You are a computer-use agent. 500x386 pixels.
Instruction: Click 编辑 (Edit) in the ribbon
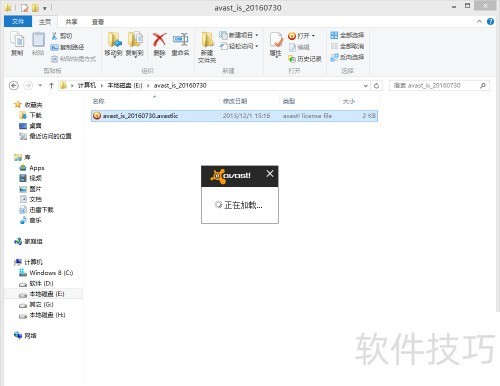click(299, 47)
